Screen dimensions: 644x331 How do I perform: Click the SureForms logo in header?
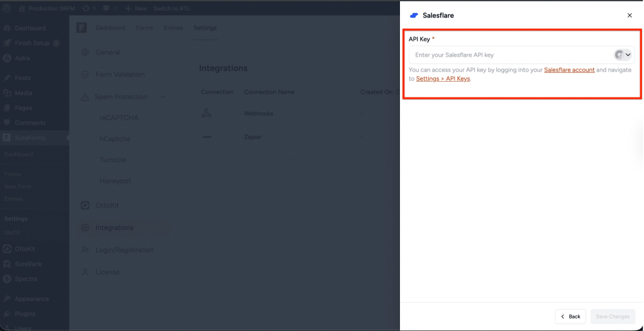[82, 28]
